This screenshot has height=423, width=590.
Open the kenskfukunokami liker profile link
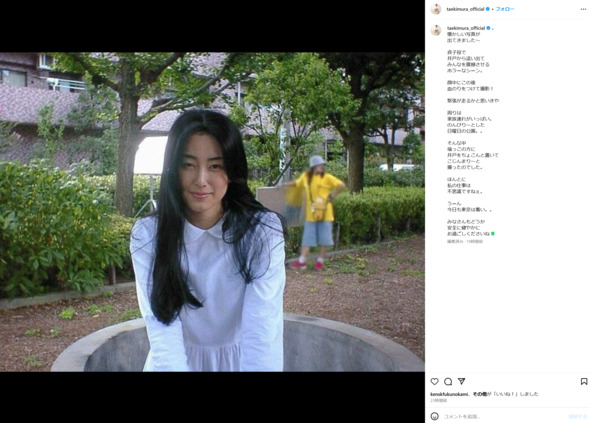coord(449,394)
